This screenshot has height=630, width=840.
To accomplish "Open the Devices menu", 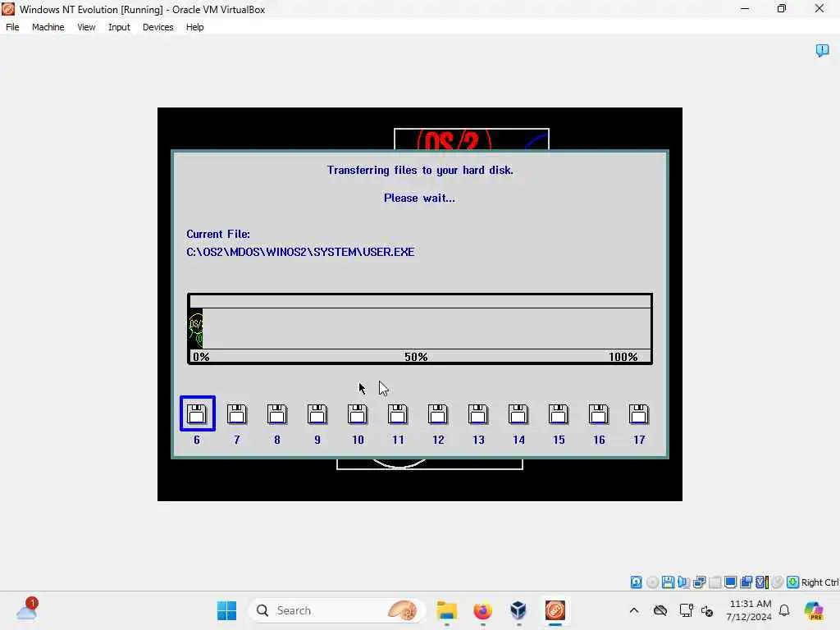I will click(x=157, y=27).
